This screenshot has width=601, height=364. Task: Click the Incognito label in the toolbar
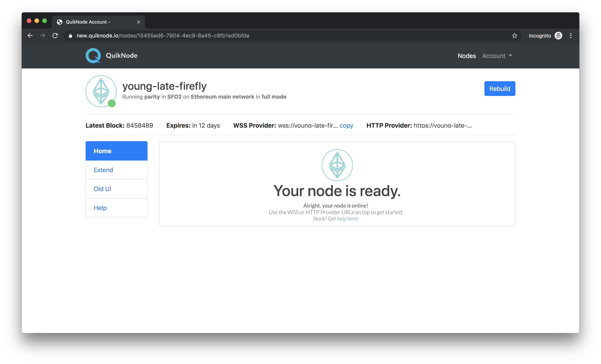[540, 36]
